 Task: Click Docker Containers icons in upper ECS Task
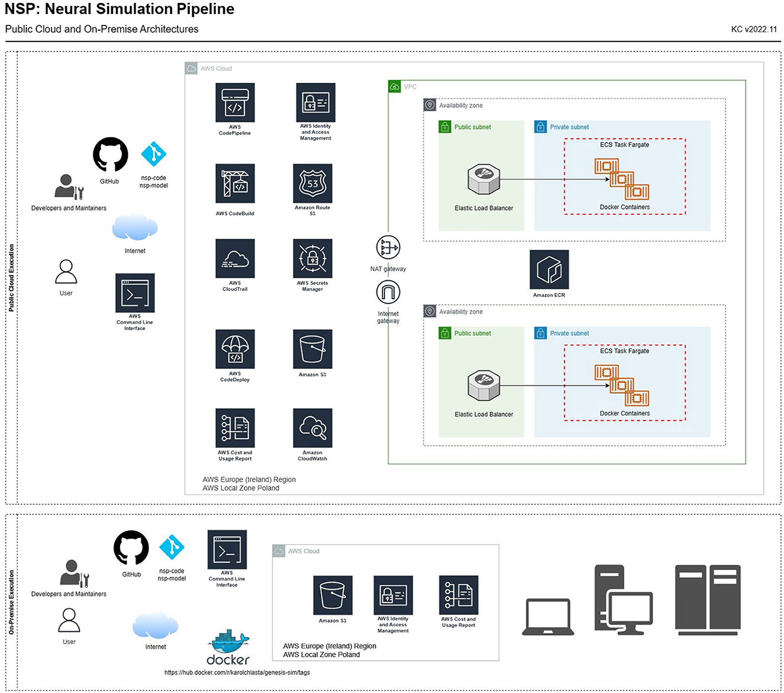click(622, 179)
